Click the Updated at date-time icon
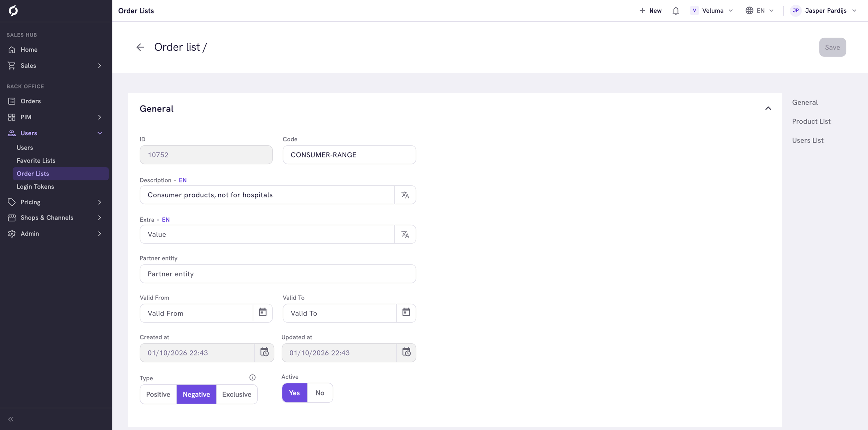The height and width of the screenshot is (430, 868). (406, 352)
